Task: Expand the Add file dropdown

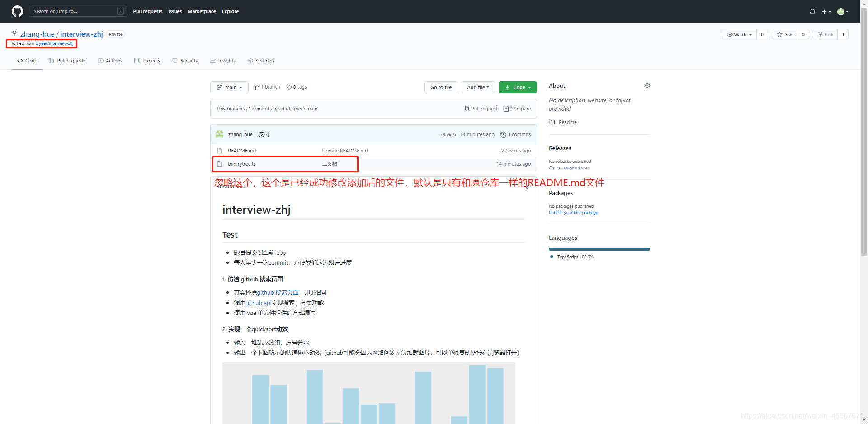Action: tap(478, 87)
